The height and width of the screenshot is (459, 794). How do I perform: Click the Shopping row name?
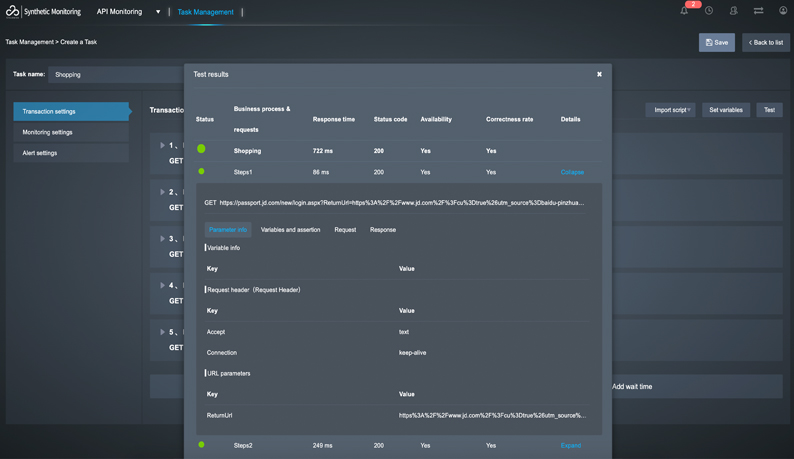(247, 151)
